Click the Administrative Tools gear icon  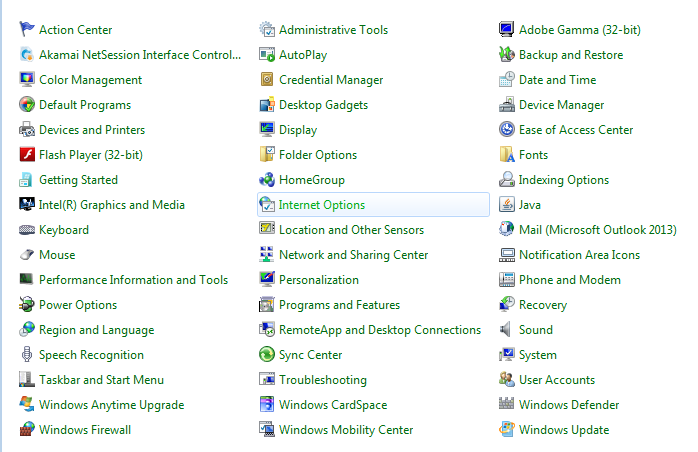[x=267, y=29]
